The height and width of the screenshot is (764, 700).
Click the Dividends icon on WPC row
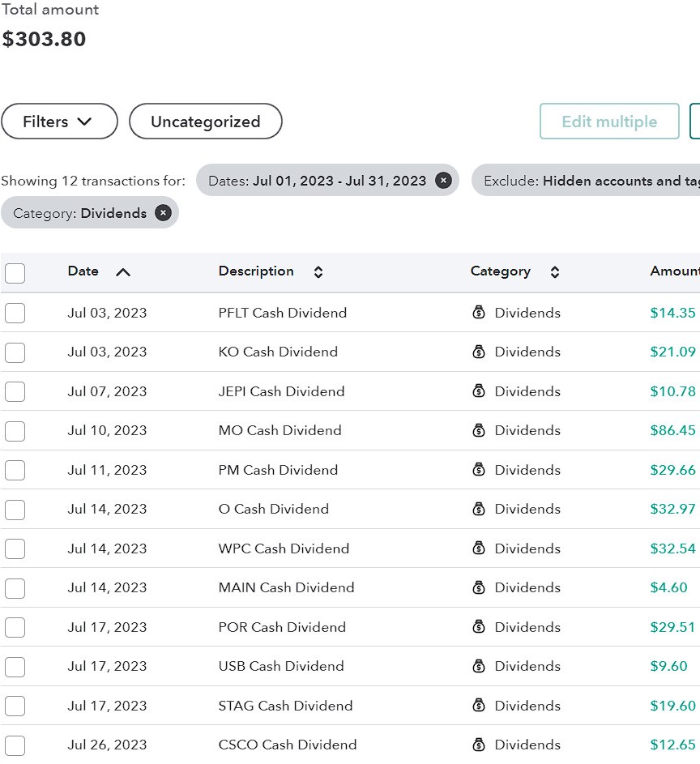(479, 548)
